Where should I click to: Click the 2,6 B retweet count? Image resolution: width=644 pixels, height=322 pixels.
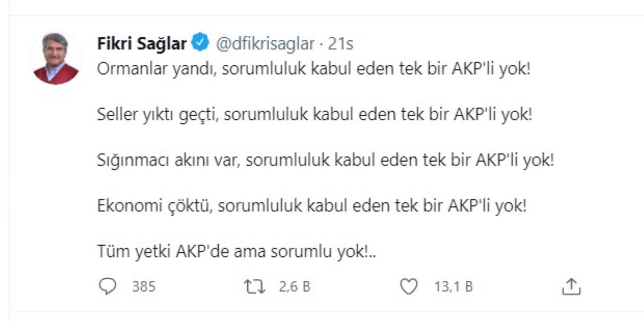[294, 287]
